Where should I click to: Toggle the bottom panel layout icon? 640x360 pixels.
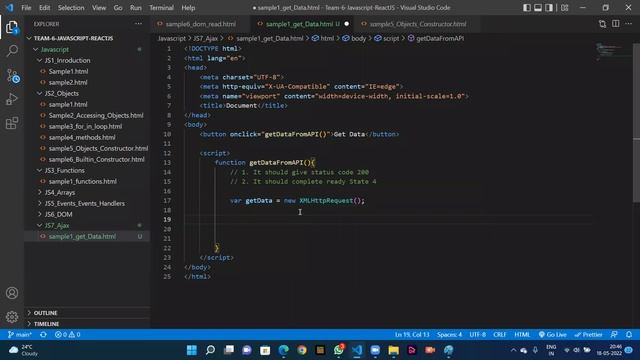(x=538, y=8)
